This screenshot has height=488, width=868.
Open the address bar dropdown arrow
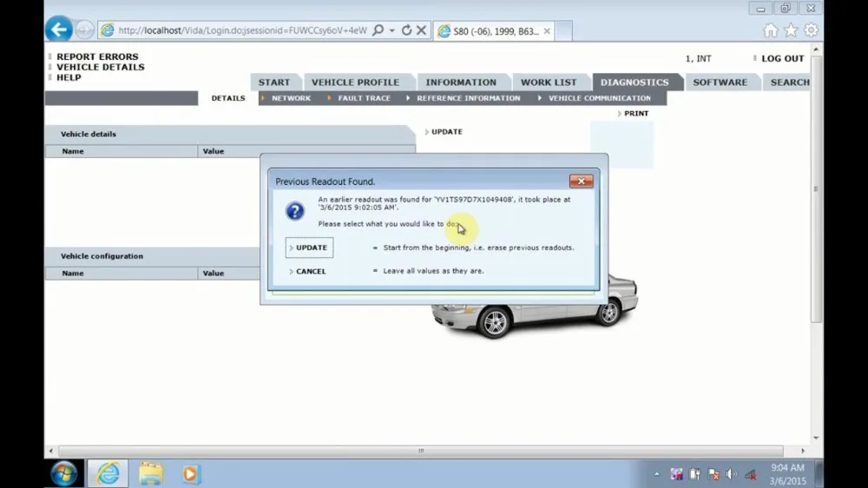point(392,30)
